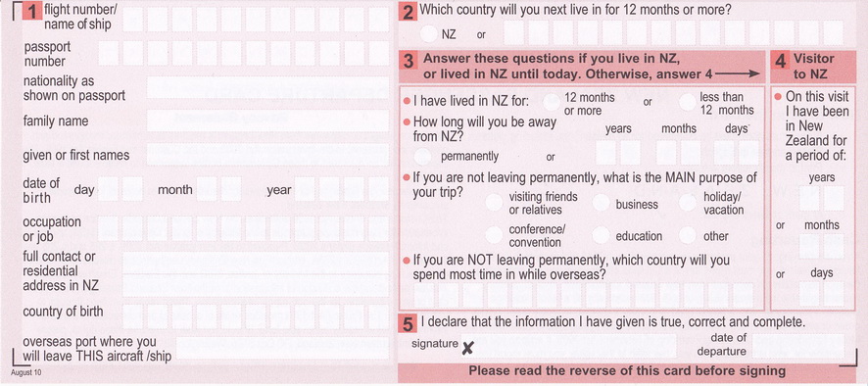Click the date of departure field

pyautogui.click(x=798, y=346)
